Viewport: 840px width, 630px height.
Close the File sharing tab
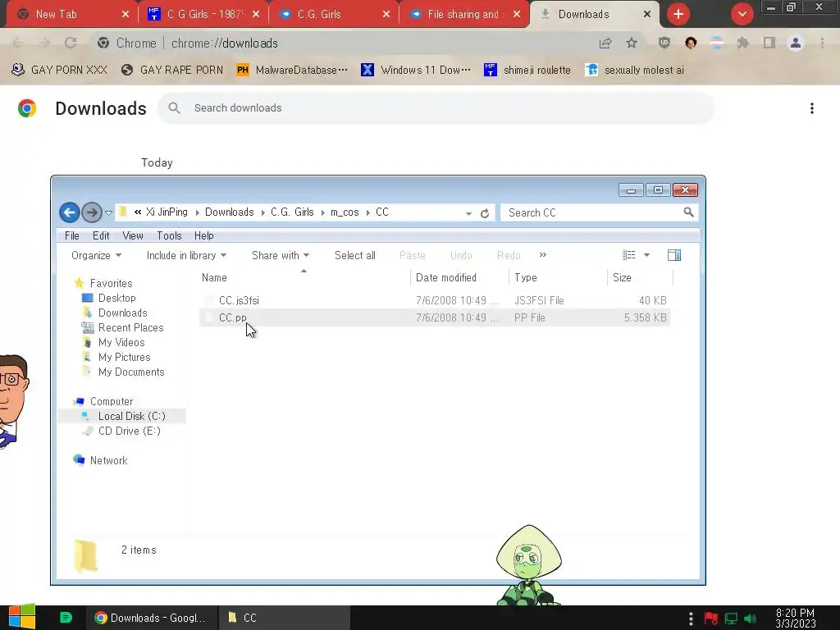517,15
